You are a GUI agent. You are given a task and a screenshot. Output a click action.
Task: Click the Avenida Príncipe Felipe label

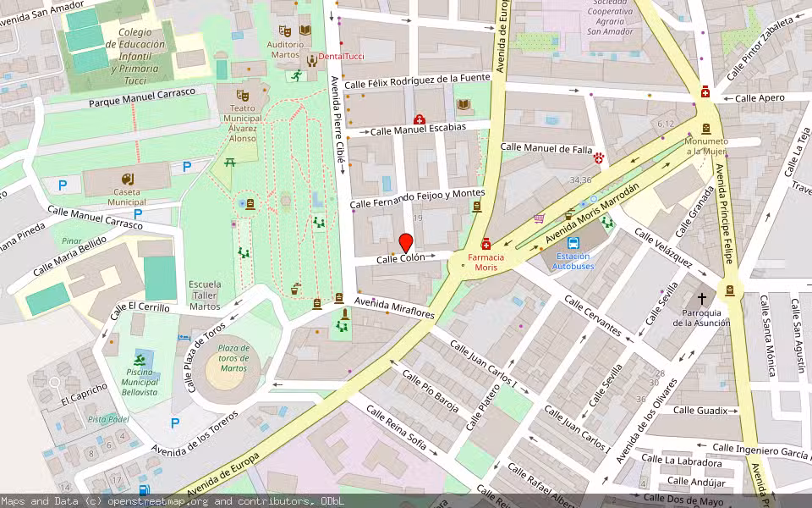(x=725, y=213)
